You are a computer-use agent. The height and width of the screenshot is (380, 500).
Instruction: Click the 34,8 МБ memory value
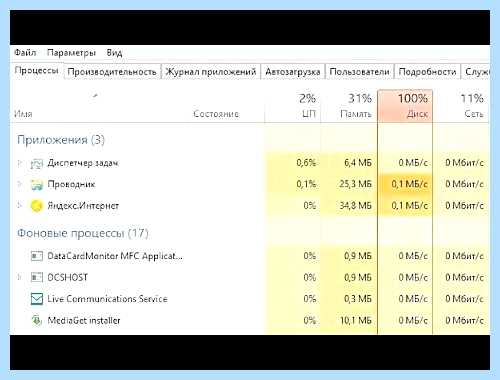tap(355, 205)
